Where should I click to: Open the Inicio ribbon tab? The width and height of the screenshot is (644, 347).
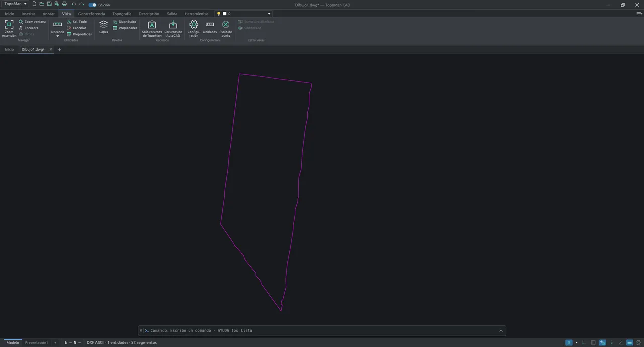coord(10,14)
